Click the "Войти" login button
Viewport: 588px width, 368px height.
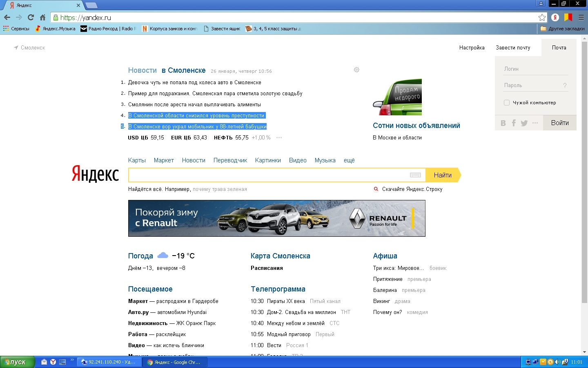(560, 123)
